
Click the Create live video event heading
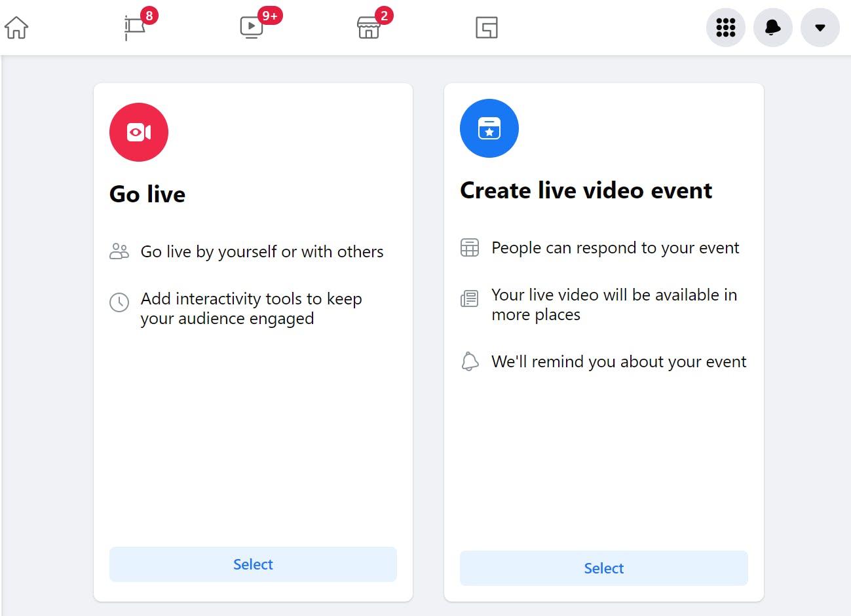[x=586, y=190]
